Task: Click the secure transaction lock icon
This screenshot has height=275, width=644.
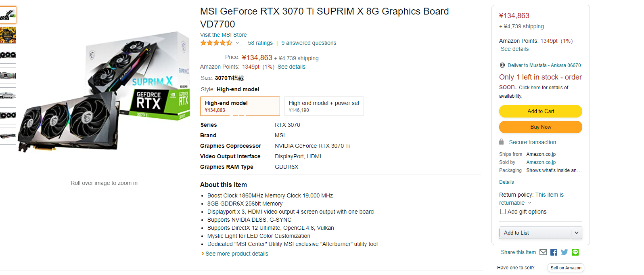Action: (x=502, y=142)
